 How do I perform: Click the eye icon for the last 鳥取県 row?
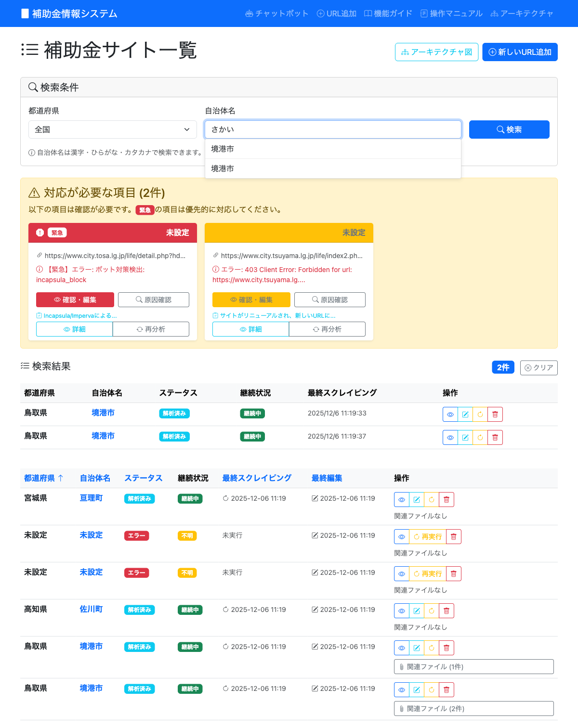coord(401,689)
